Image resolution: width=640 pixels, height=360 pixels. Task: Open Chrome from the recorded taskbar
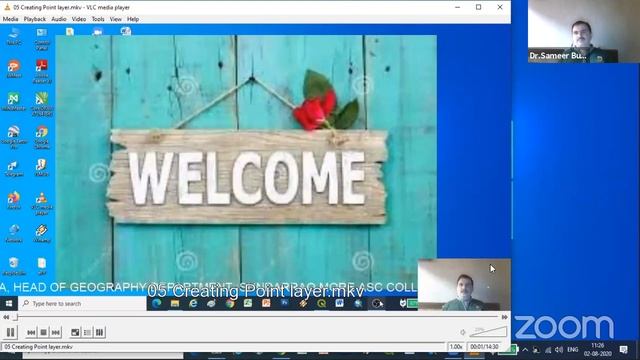click(230, 304)
